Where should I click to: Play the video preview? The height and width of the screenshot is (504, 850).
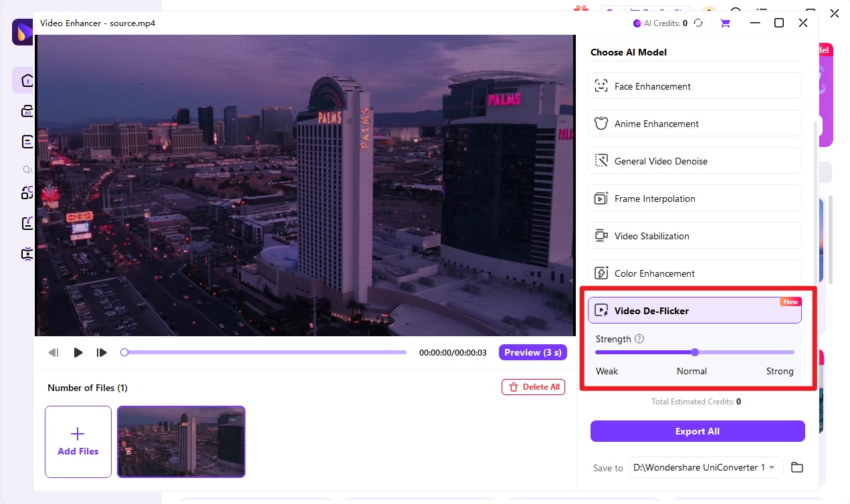78,352
